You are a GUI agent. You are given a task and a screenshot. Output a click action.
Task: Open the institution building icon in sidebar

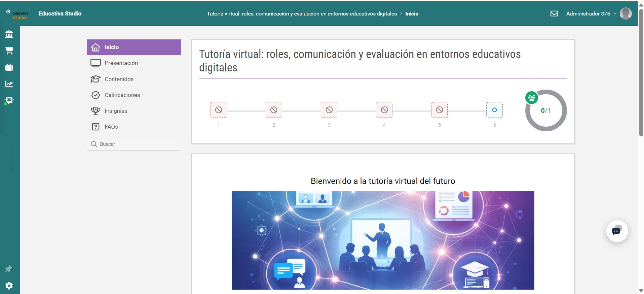[9, 34]
